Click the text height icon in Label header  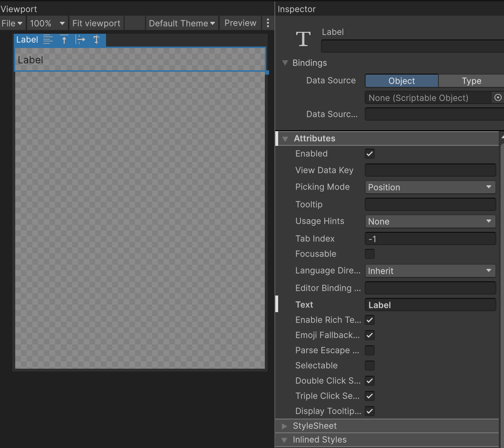(x=96, y=39)
